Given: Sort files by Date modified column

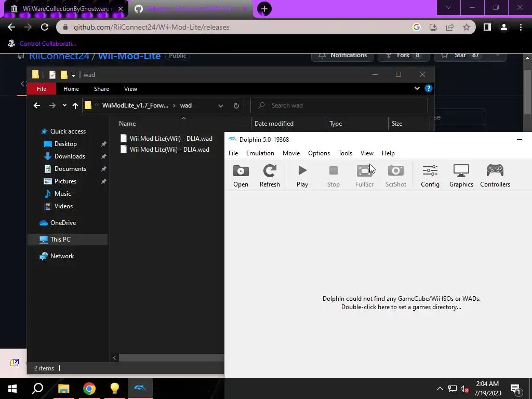Looking at the screenshot, I should pos(274,124).
